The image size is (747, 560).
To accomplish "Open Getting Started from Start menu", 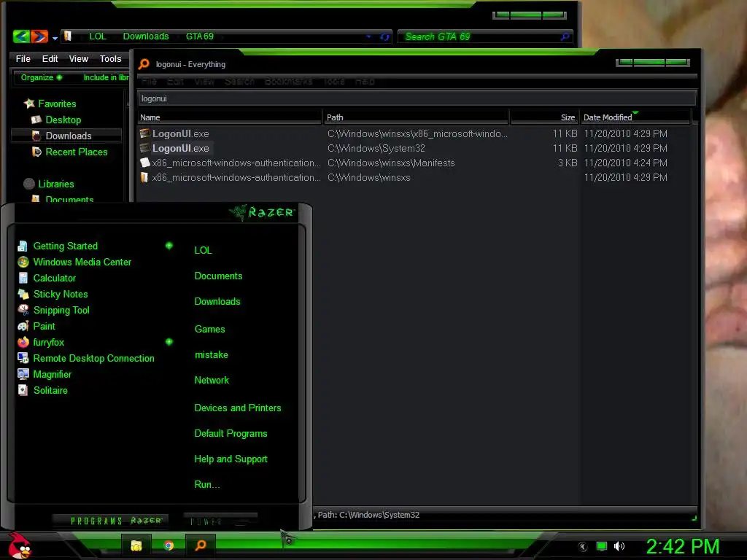I will pos(65,246).
